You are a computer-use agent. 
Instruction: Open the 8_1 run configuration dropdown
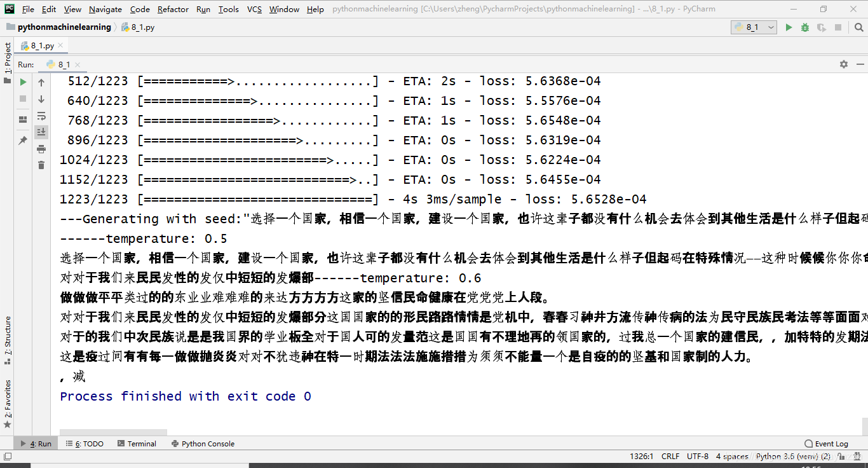[754, 27]
